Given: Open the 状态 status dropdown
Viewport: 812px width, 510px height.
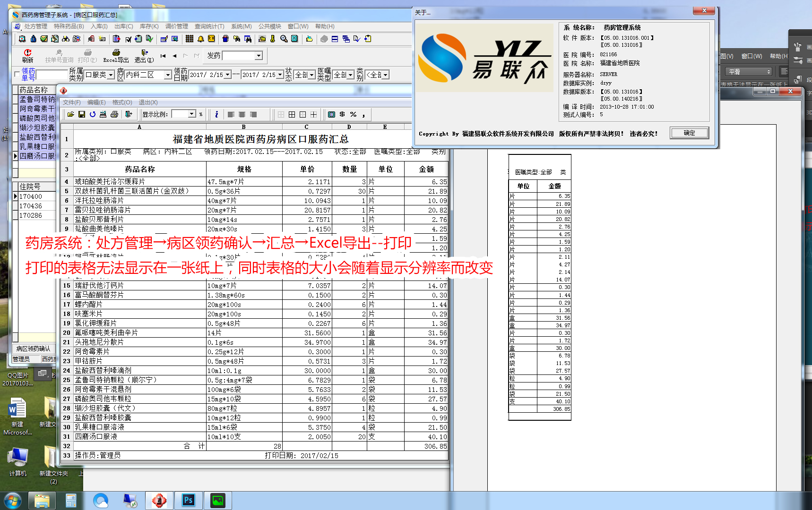Looking at the screenshot, I should 311,75.
